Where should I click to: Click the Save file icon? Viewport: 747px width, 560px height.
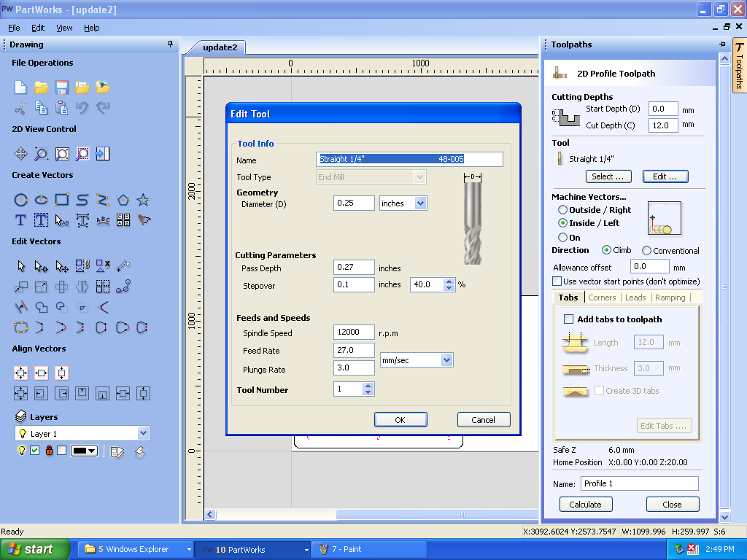(x=61, y=87)
